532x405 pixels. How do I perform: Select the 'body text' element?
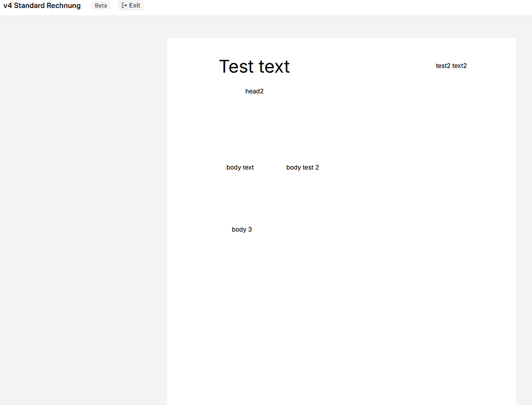click(240, 167)
